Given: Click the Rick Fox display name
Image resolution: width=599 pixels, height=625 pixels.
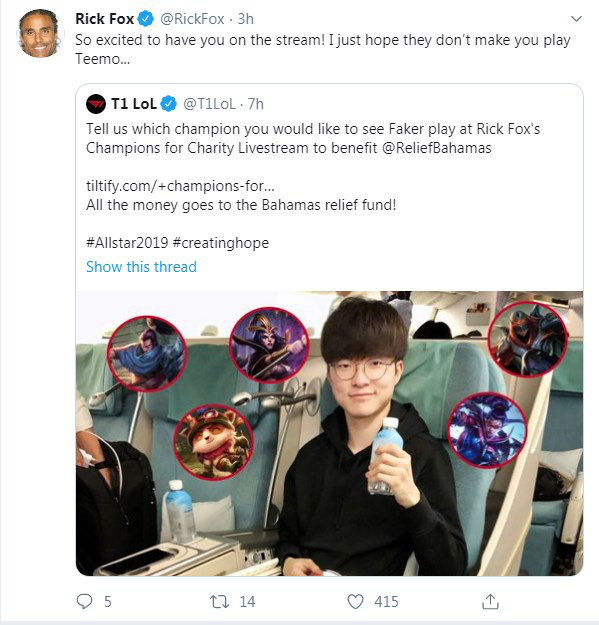Looking at the screenshot, I should tap(104, 19).
